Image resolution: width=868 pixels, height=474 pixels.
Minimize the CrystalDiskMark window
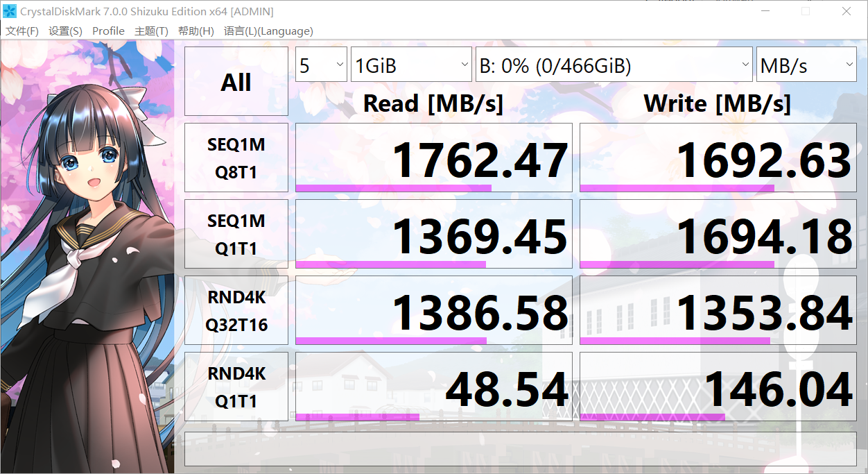pos(765,11)
